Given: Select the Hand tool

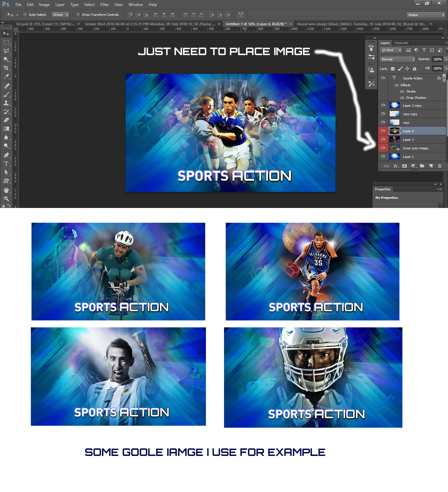Looking at the screenshot, I should click(6, 190).
